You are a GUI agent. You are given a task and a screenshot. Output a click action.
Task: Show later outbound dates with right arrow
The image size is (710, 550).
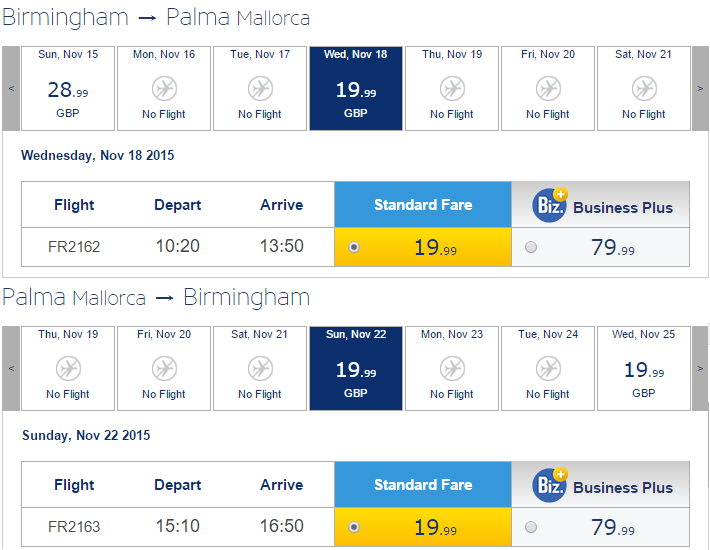(x=700, y=88)
